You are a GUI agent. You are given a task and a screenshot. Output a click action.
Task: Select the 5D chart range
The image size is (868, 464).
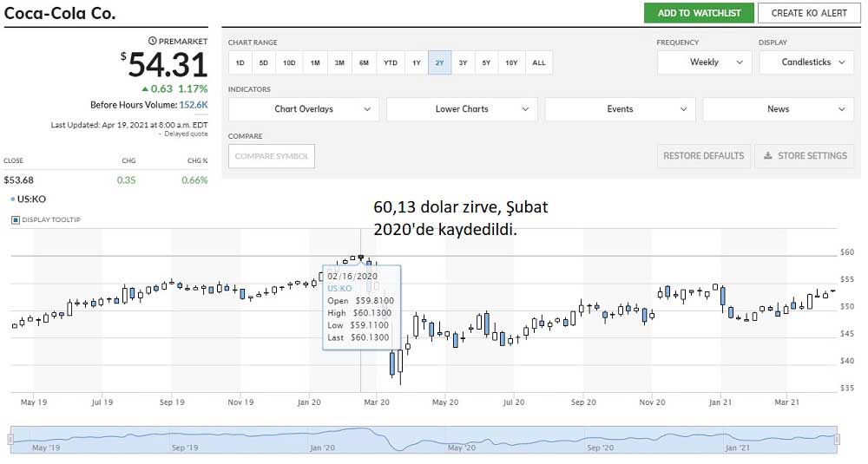click(x=264, y=62)
